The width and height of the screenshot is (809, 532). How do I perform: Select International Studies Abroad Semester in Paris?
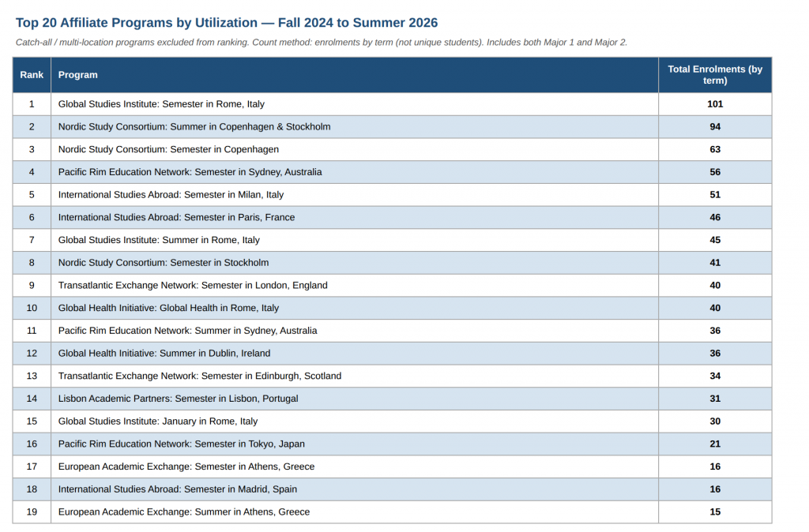coord(176,218)
